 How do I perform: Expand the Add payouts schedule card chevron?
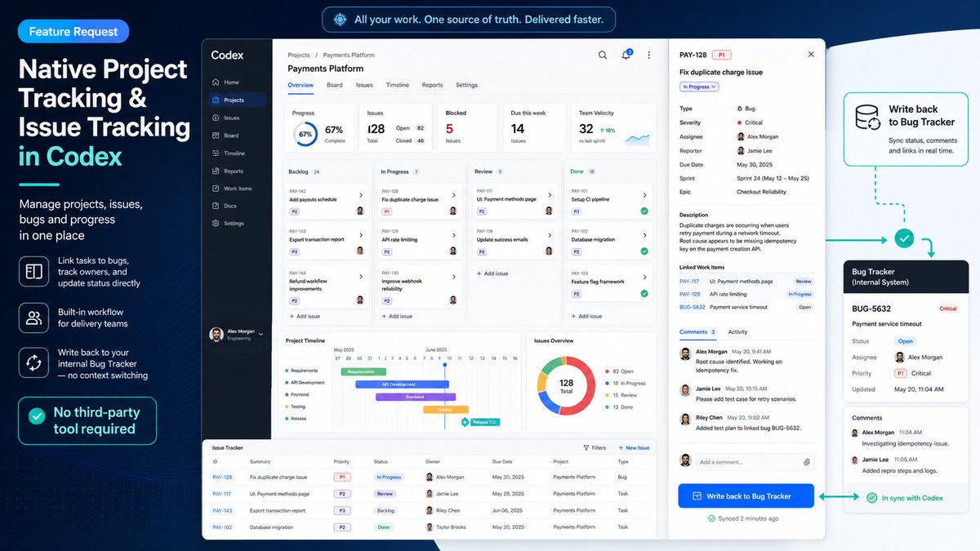361,195
